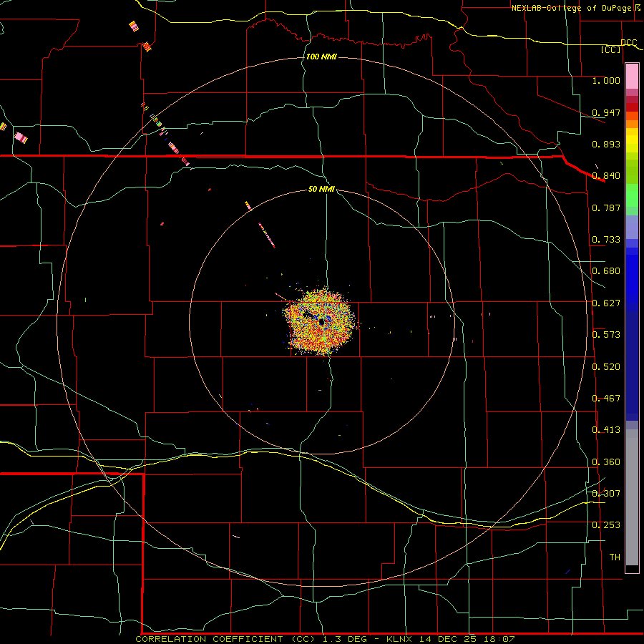Pick the gray swatch on the color bar
This screenshot has width=644, height=644.
pyautogui.click(x=632, y=501)
